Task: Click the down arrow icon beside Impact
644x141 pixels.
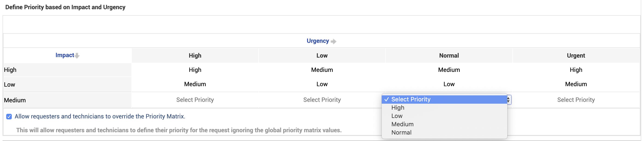Action: coord(77,56)
